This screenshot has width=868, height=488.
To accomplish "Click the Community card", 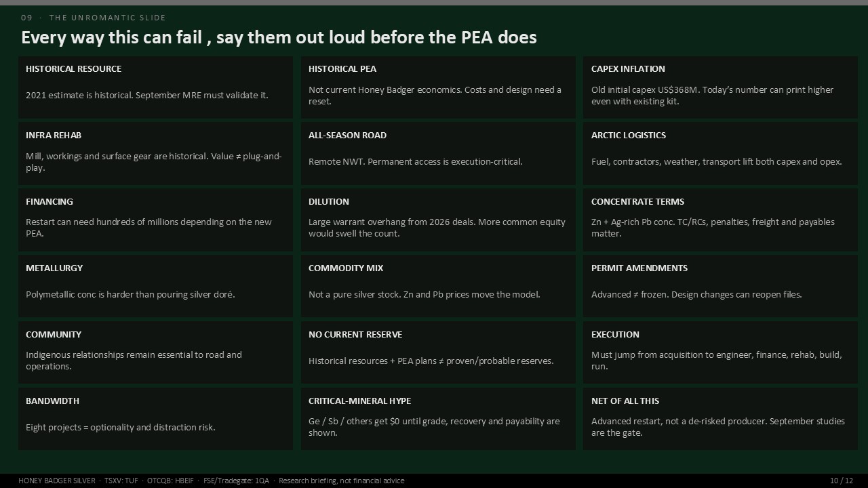I will click(155, 353).
